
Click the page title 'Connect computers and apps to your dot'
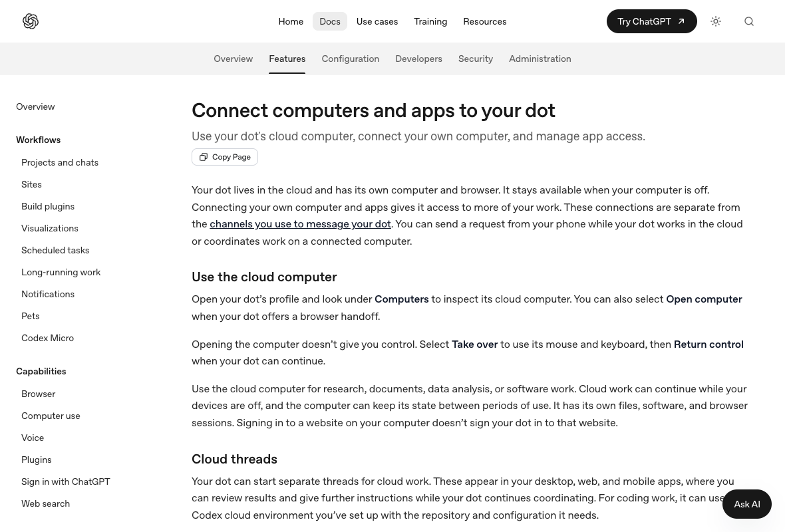[x=373, y=110]
